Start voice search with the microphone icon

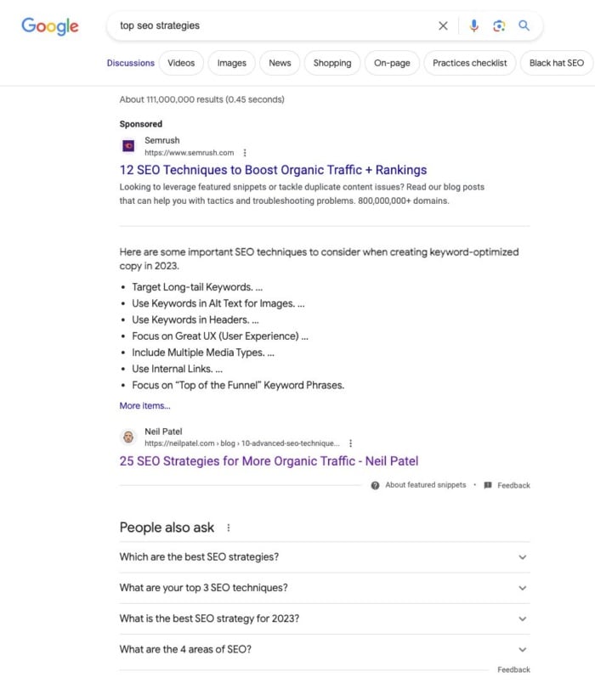pyautogui.click(x=474, y=25)
